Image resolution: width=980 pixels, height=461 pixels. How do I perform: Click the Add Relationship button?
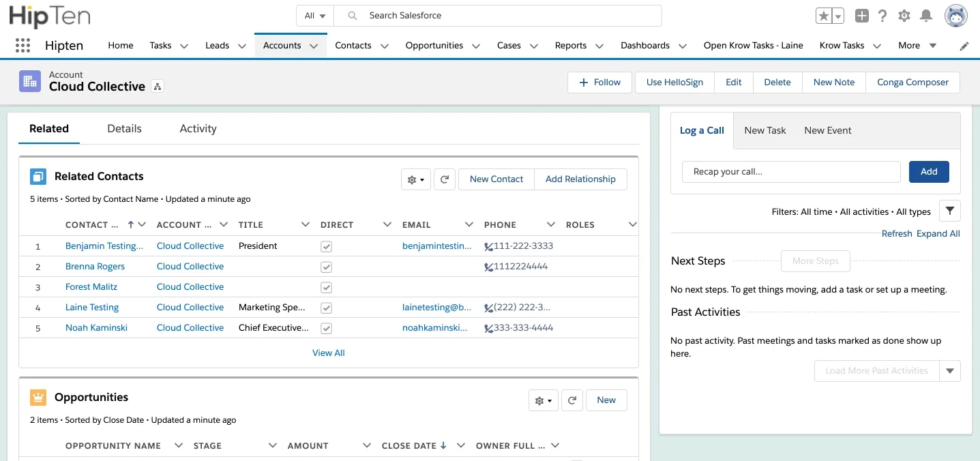click(x=580, y=179)
